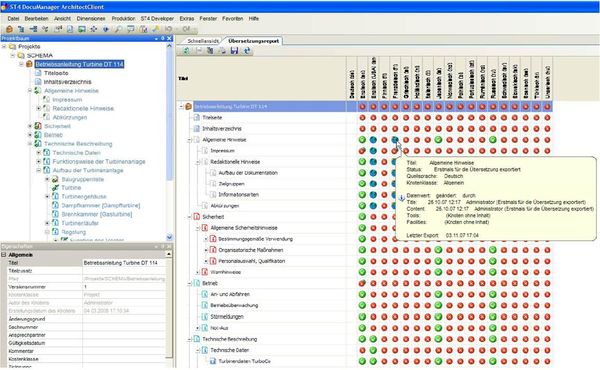Click the undo arrow icon in main toolbar
Image resolution: width=600 pixels, height=370 pixels.
[168, 29]
